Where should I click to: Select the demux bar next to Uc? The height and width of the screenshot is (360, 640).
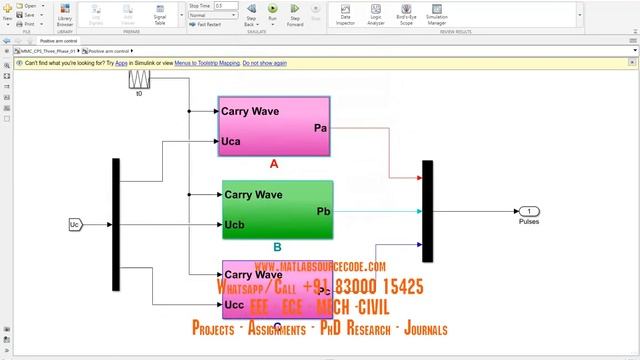116,224
